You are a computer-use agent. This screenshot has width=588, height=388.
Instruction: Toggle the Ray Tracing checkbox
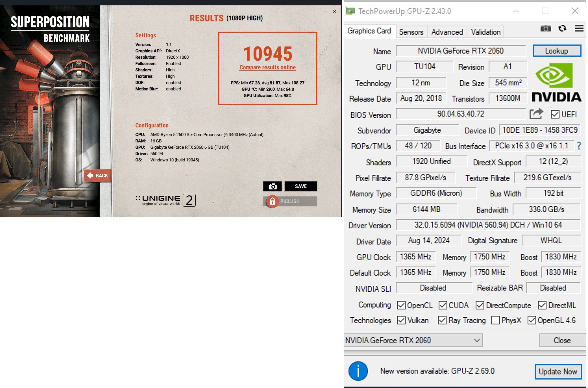coord(442,320)
